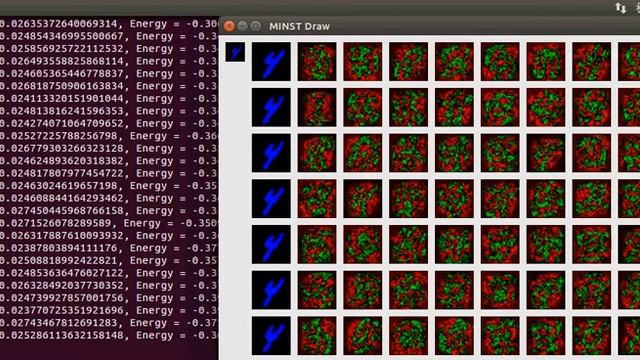Select the small blue input digit thumbnail

click(236, 52)
